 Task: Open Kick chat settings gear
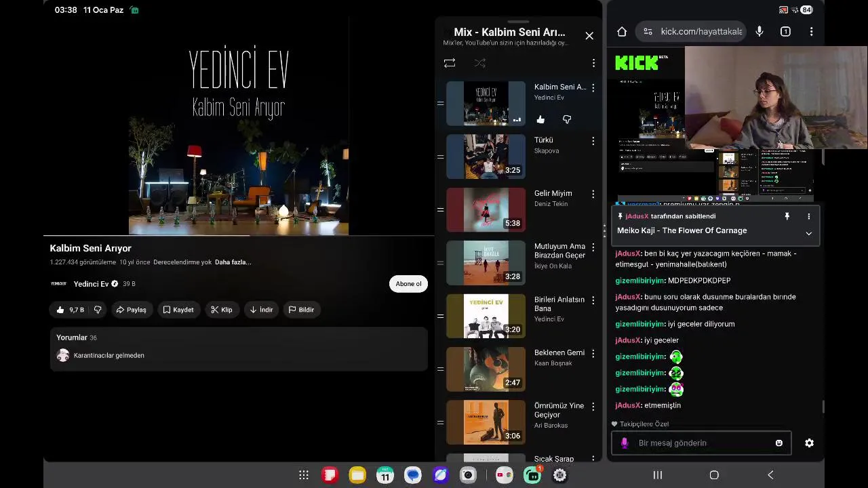point(809,443)
